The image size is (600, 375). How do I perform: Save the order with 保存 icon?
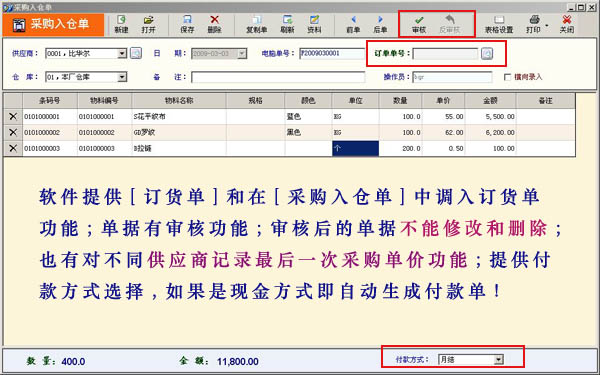pos(188,24)
